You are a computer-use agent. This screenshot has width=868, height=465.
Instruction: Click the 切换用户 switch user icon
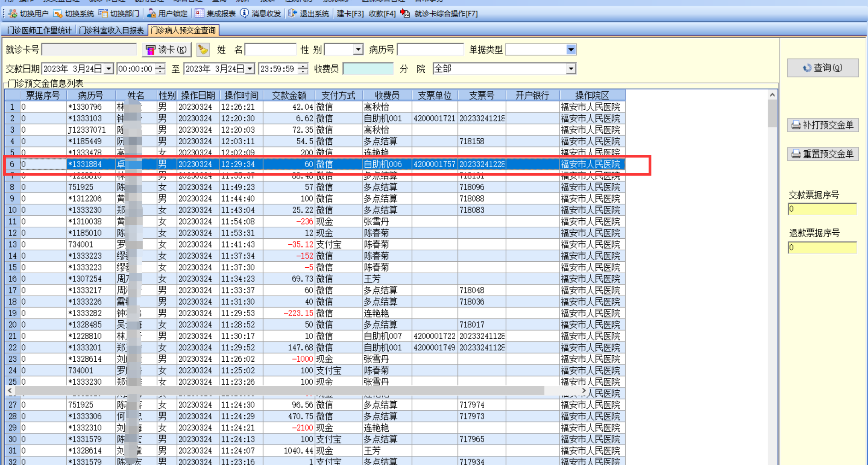13,14
